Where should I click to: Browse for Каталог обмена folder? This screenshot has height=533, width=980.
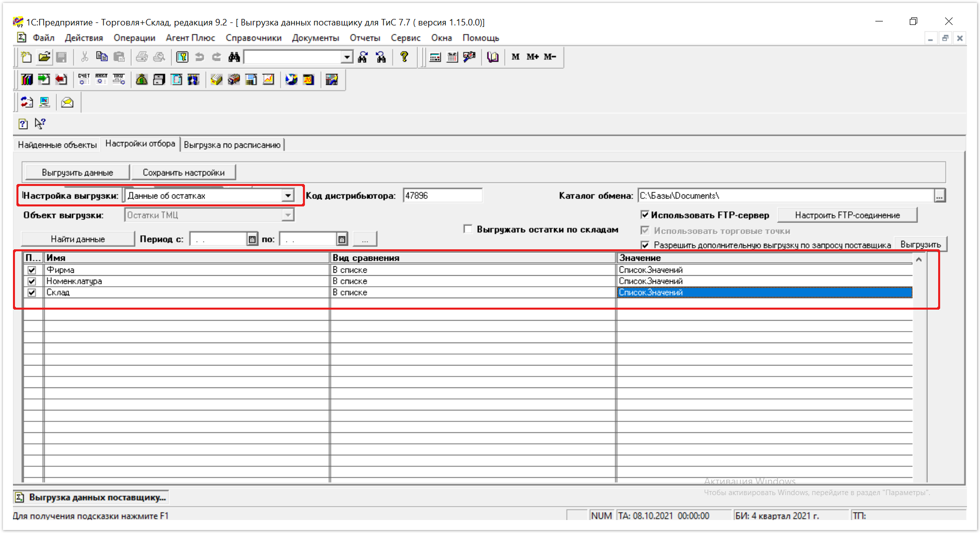[x=940, y=196]
